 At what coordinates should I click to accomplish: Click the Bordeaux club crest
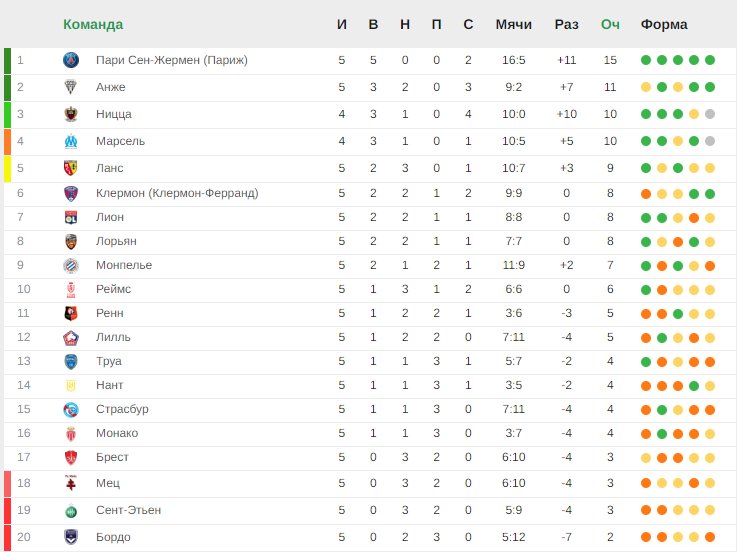71,537
